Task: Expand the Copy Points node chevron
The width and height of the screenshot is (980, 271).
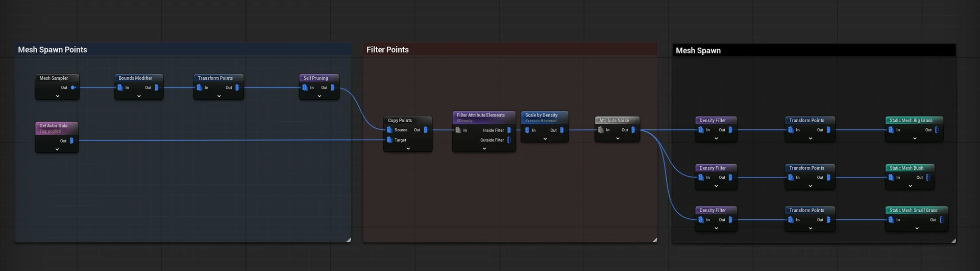Action: 408,149
